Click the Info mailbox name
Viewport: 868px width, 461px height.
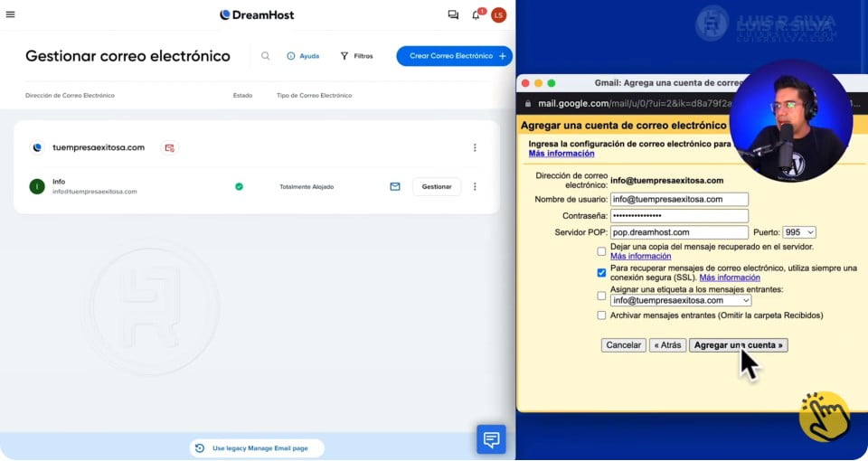click(59, 182)
